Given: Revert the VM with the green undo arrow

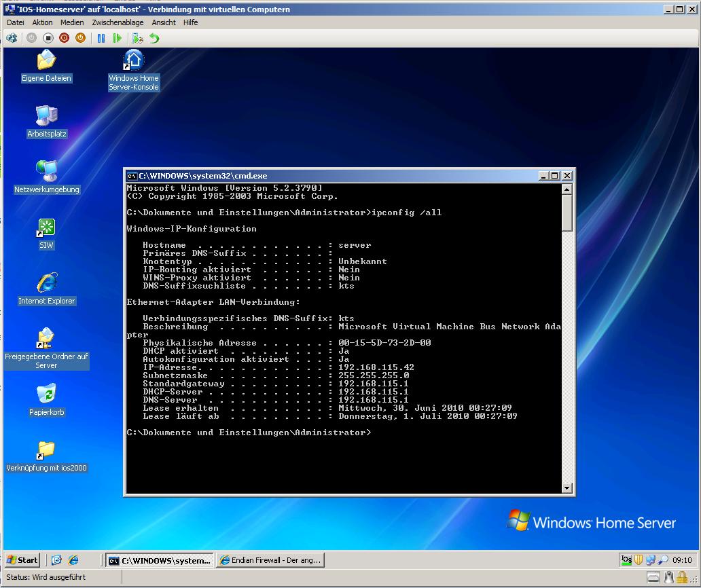Looking at the screenshot, I should 154,38.
